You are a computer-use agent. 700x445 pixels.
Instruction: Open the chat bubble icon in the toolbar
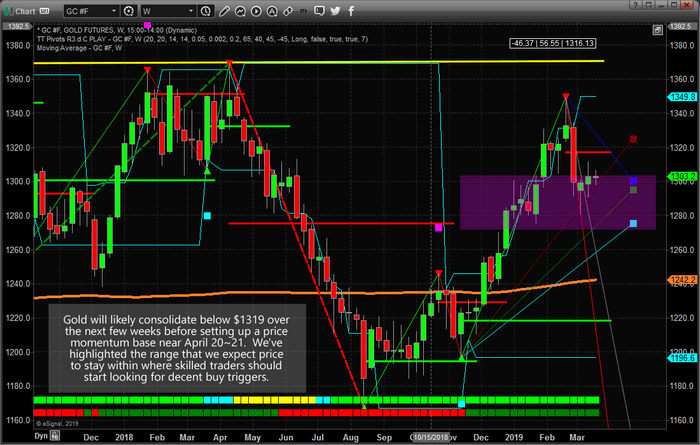[319, 11]
